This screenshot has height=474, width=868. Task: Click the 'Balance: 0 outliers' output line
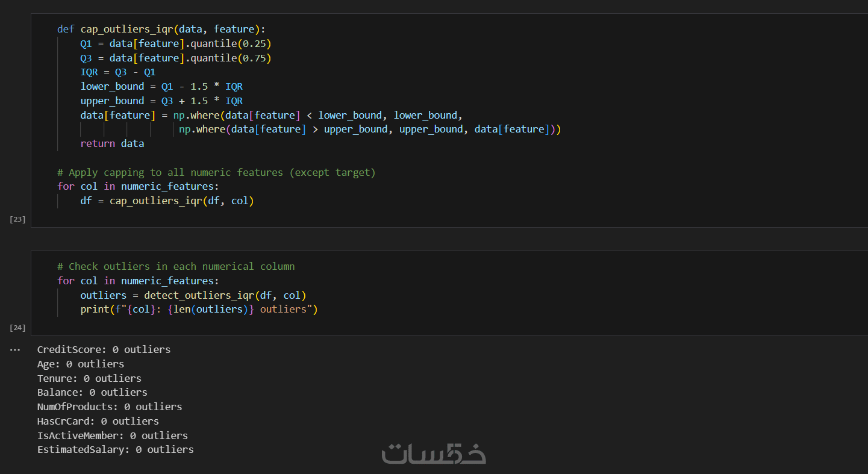pos(92,393)
